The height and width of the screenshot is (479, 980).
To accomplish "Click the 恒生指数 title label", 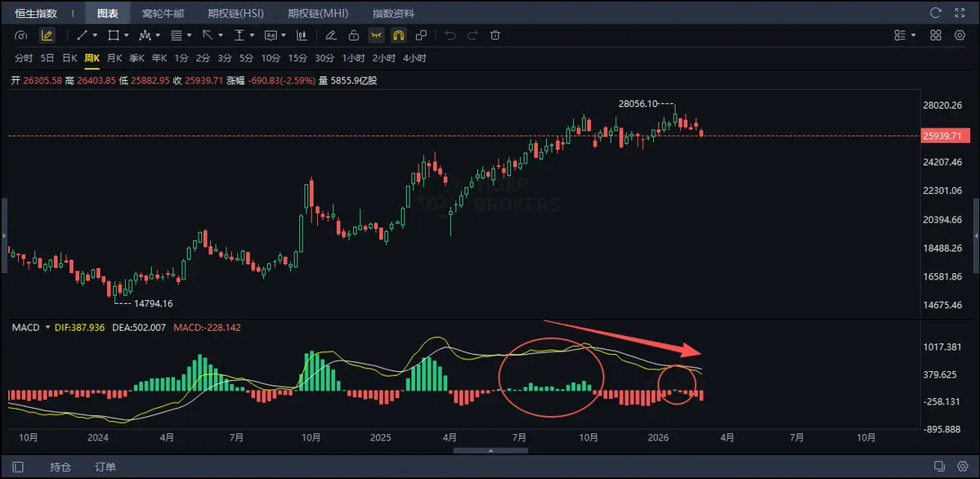I will (36, 12).
